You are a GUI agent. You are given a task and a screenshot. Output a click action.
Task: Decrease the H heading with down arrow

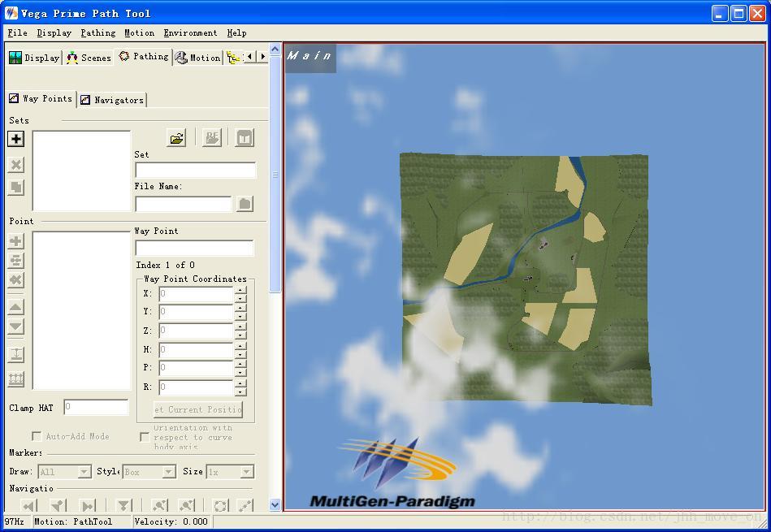click(x=240, y=354)
